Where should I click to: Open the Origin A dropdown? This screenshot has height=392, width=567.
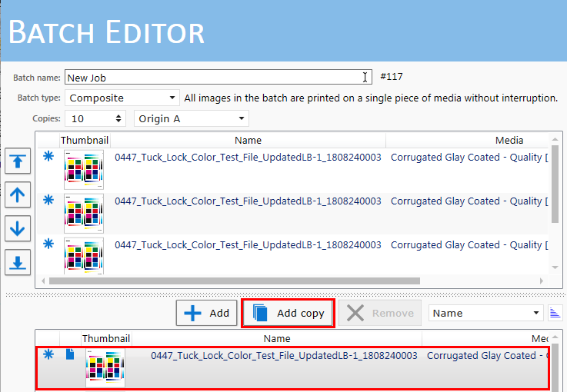point(191,118)
